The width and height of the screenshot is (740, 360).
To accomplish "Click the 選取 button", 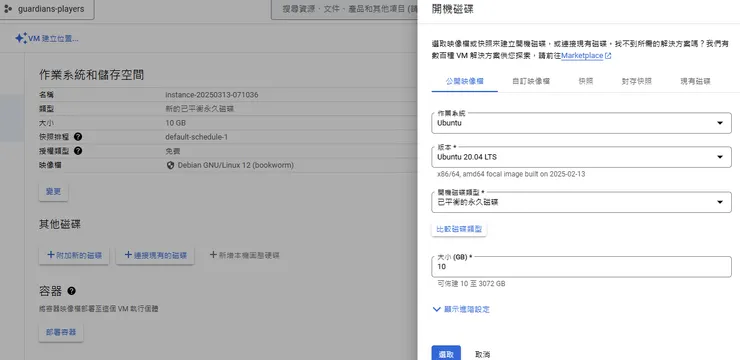I will tap(446, 354).
